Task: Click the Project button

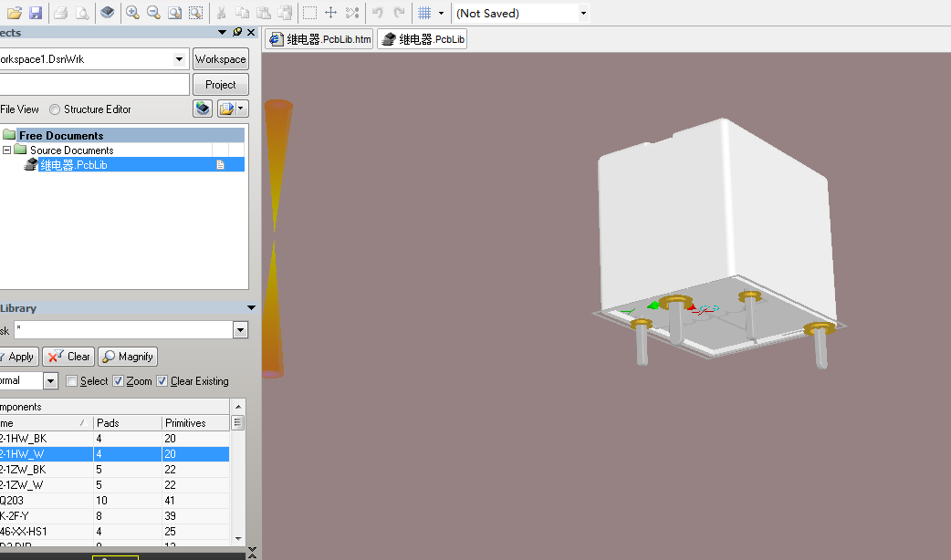Action: pos(221,85)
